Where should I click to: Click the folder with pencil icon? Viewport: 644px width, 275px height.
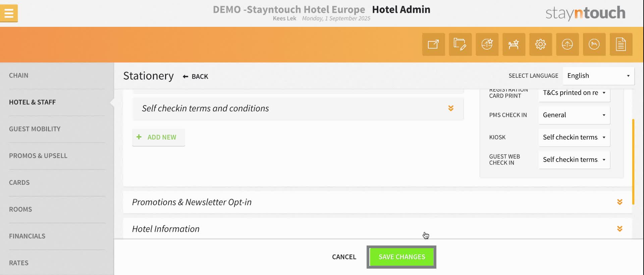[460, 44]
